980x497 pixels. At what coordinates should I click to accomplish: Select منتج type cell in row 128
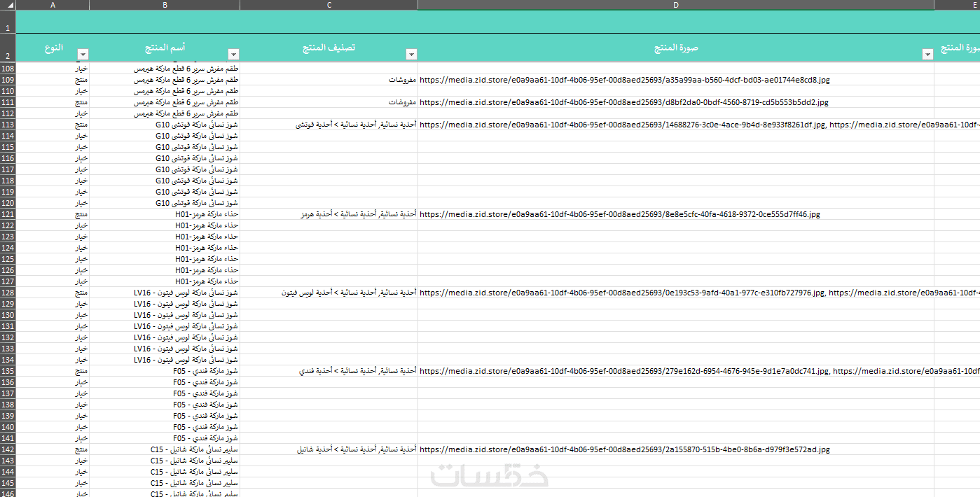pyautogui.click(x=53, y=293)
